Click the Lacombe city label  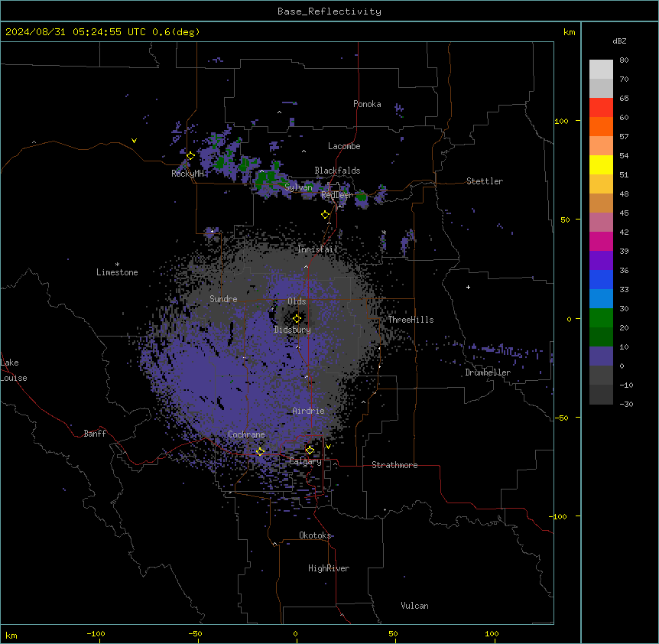[344, 146]
